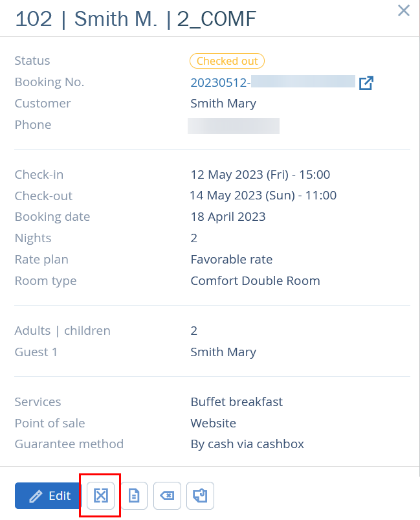Click Guest 1 name Smith Mary
This screenshot has width=420, height=520.
(x=223, y=352)
